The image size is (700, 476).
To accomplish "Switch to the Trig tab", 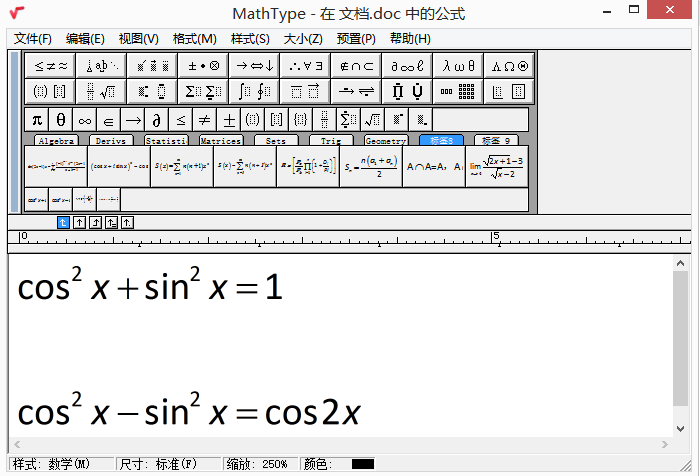I will [331, 141].
